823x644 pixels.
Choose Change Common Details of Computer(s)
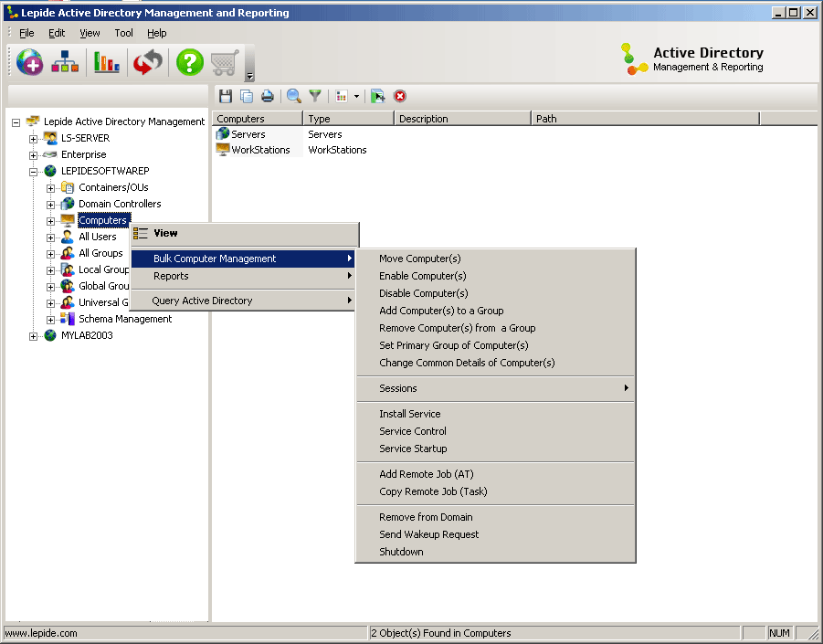(495, 363)
